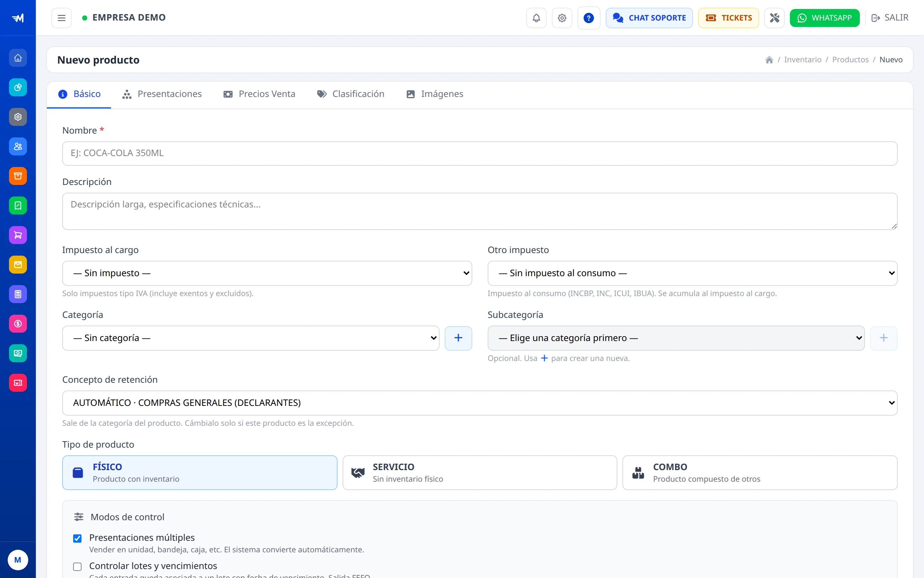Open the blue help question mark

click(589, 18)
